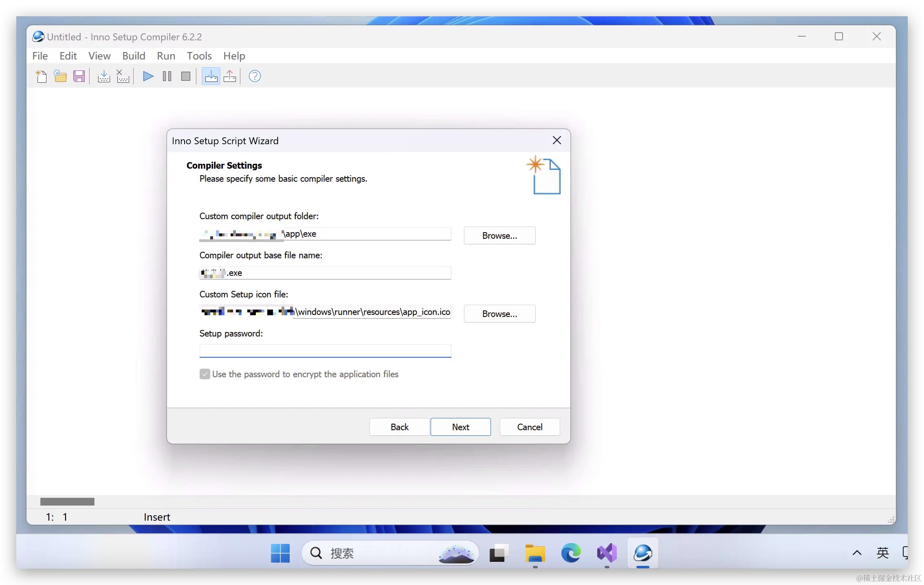Run the setup with the blue play icon
Image resolution: width=924 pixels, height=585 pixels.
(x=148, y=76)
